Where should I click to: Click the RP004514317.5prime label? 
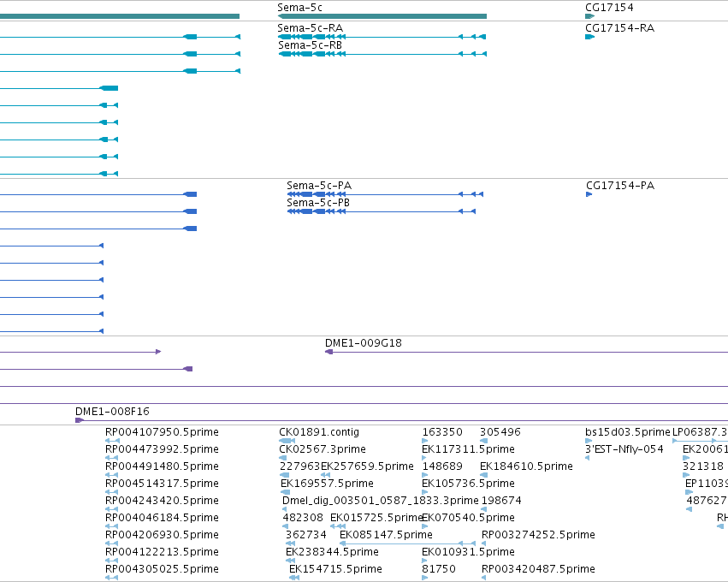pos(162,484)
